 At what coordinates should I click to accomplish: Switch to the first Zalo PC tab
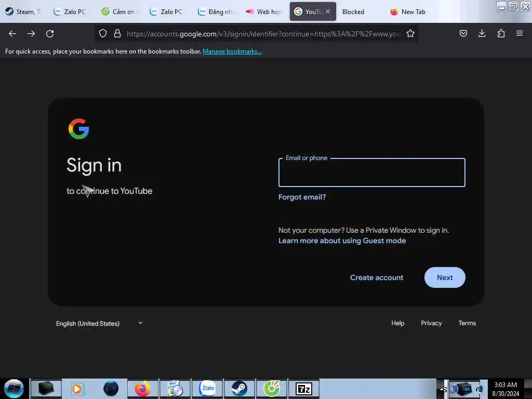[x=70, y=11]
